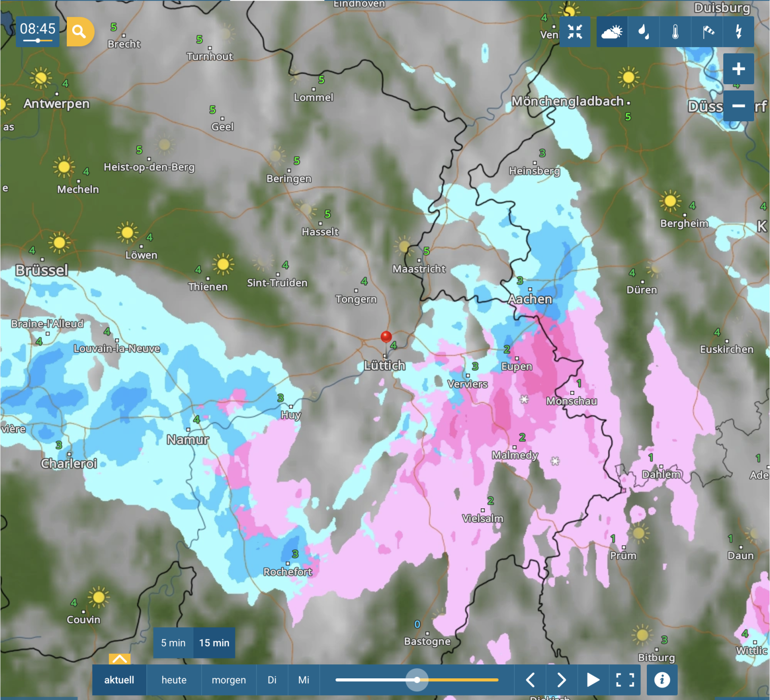Screen dimensions: 770x700
Task: Click the timeline slider handle
Action: pyautogui.click(x=417, y=680)
